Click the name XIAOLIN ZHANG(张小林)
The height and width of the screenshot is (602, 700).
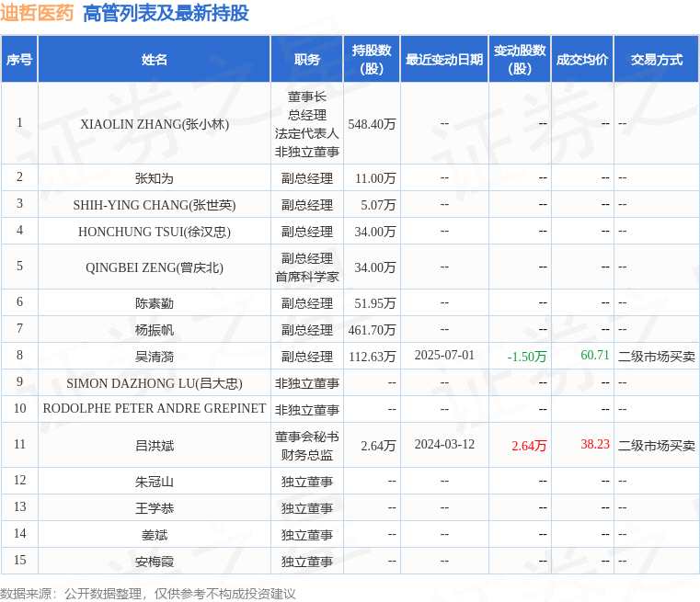(155, 124)
